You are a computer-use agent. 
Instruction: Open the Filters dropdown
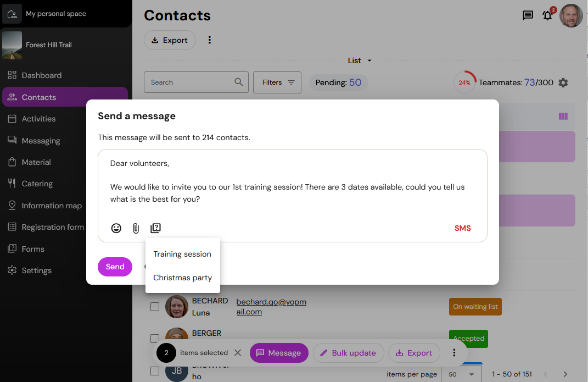pyautogui.click(x=277, y=82)
